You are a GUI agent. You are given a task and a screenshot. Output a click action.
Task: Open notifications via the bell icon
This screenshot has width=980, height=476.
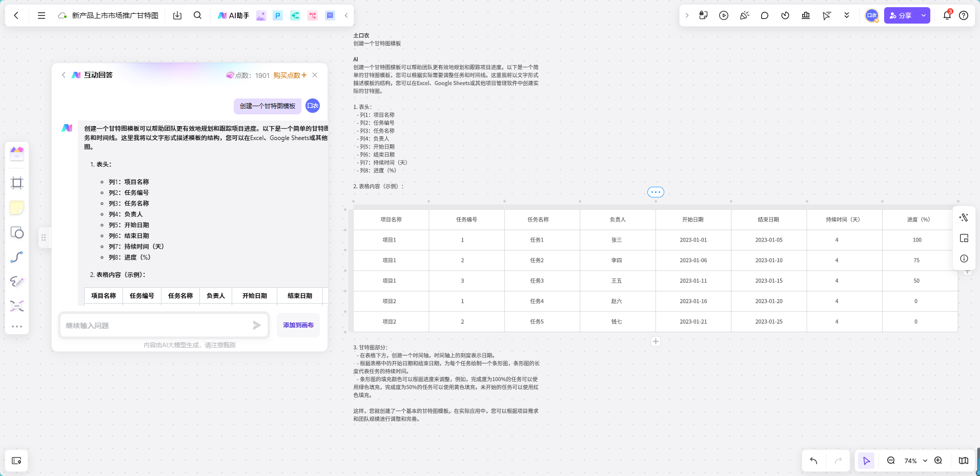[x=947, y=15]
